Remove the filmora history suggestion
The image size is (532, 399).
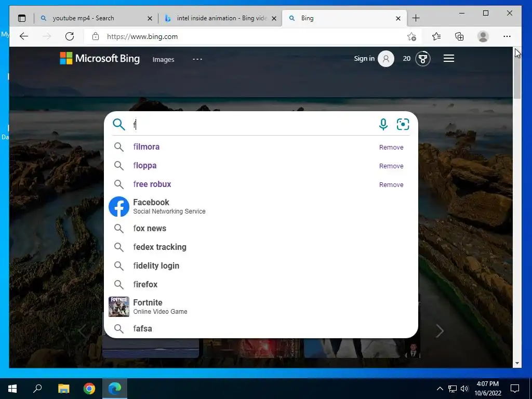391,147
